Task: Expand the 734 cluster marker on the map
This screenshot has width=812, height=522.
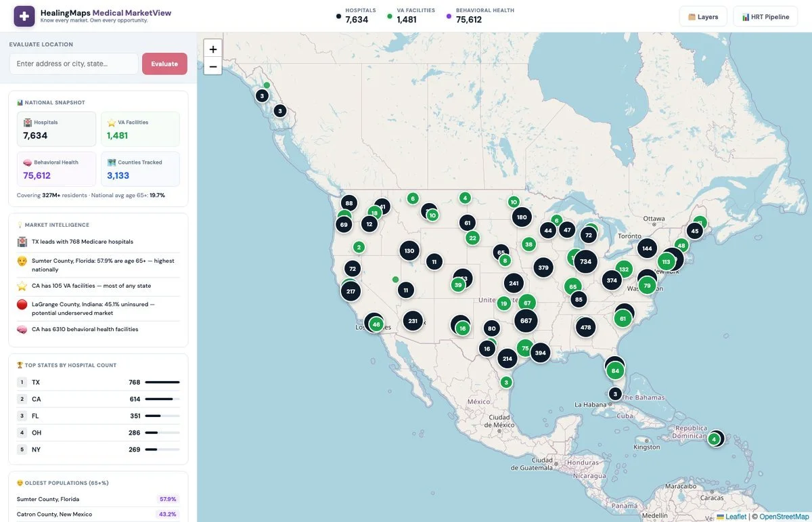Action: (585, 261)
